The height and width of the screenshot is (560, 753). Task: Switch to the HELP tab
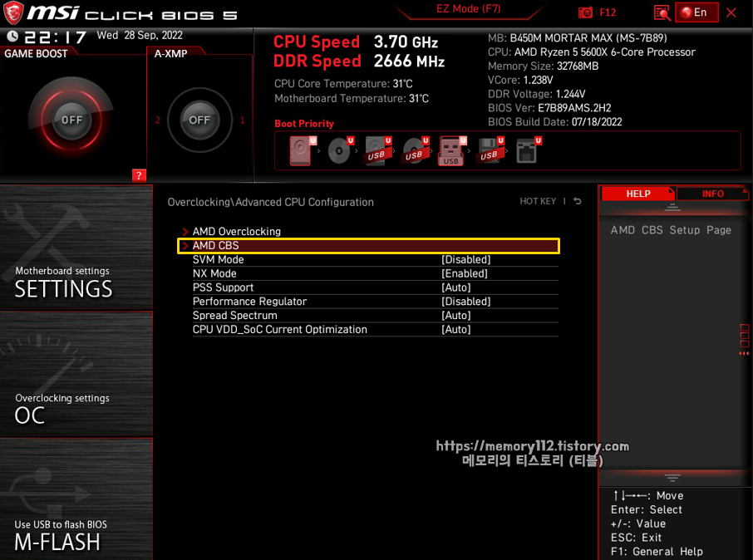637,194
